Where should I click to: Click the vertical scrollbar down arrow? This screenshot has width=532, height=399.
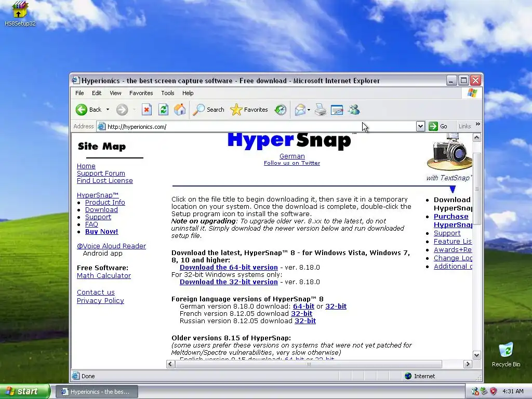click(x=477, y=355)
